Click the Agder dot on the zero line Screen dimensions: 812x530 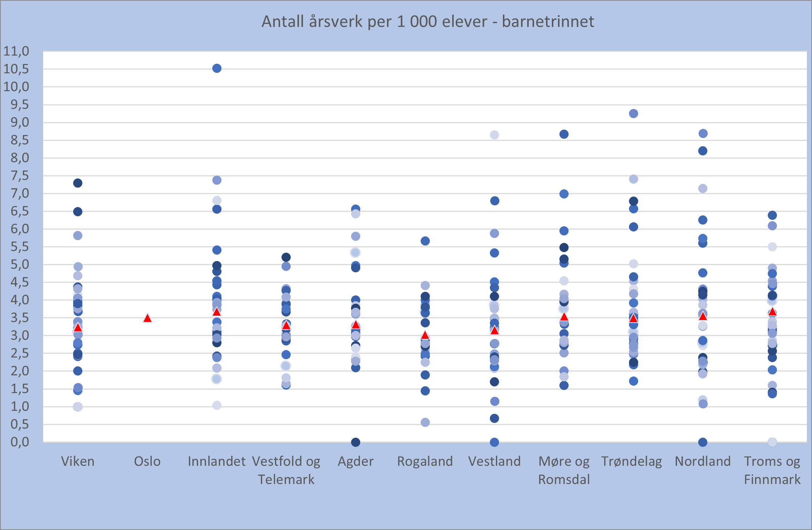click(355, 442)
